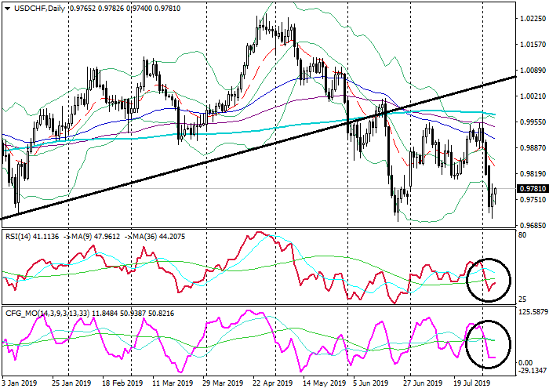Click the USDCHF,Daily chart title label
Viewport: 549px width, 392px height.
35,8
